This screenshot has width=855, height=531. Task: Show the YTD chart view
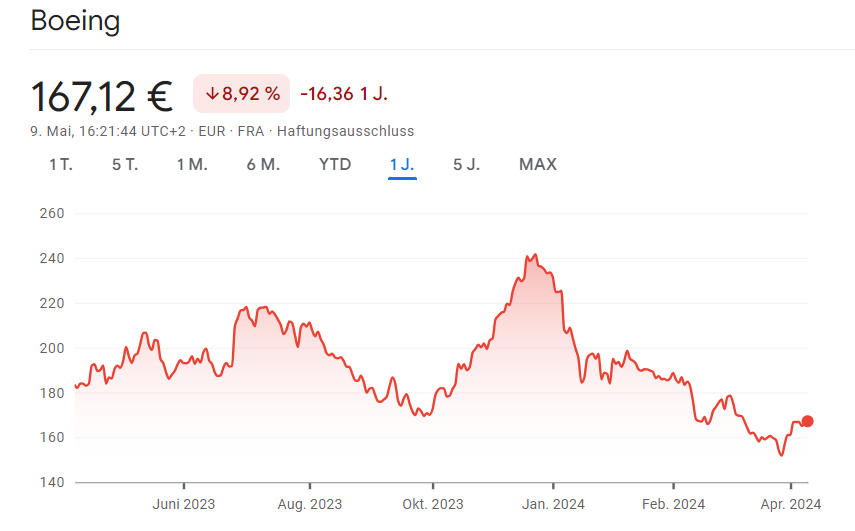point(335,165)
